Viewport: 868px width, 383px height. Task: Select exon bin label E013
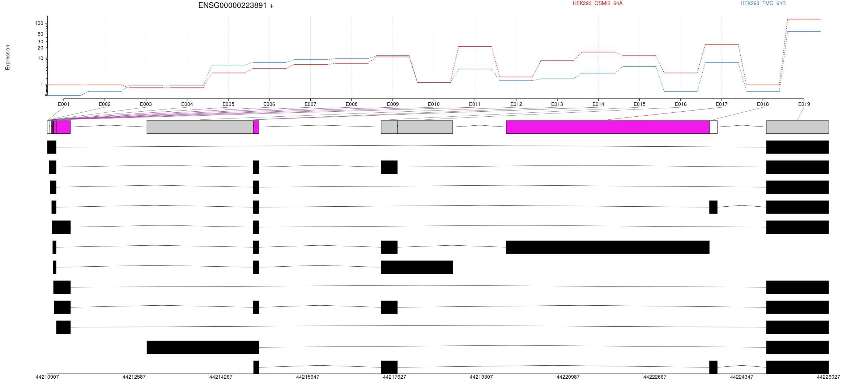pyautogui.click(x=557, y=104)
